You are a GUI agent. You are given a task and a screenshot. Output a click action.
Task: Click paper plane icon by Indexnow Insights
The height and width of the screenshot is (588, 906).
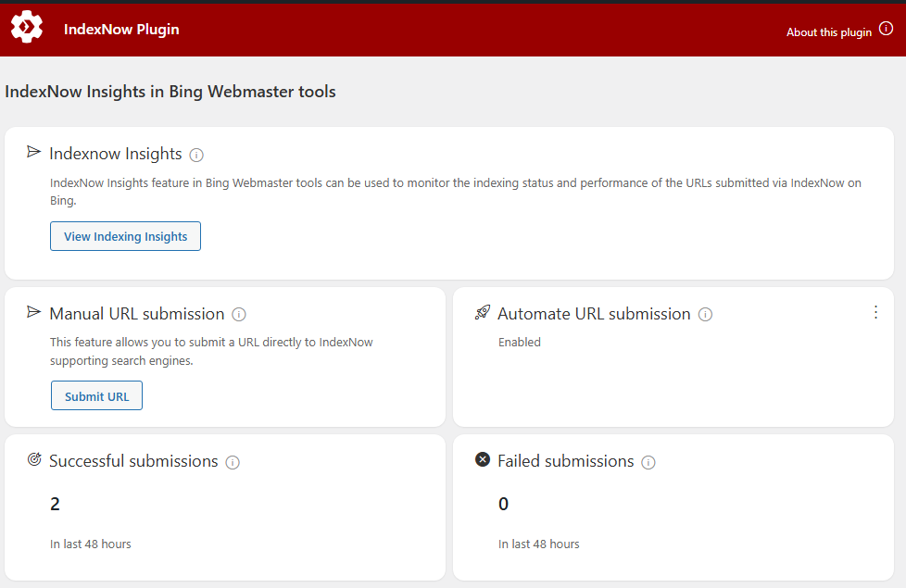[x=33, y=152]
